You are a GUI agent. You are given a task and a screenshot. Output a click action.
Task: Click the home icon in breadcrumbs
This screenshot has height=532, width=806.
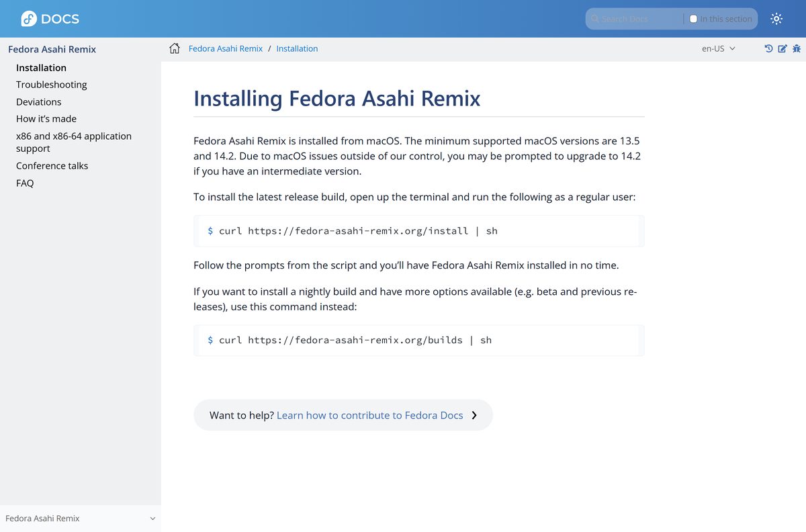175,48
